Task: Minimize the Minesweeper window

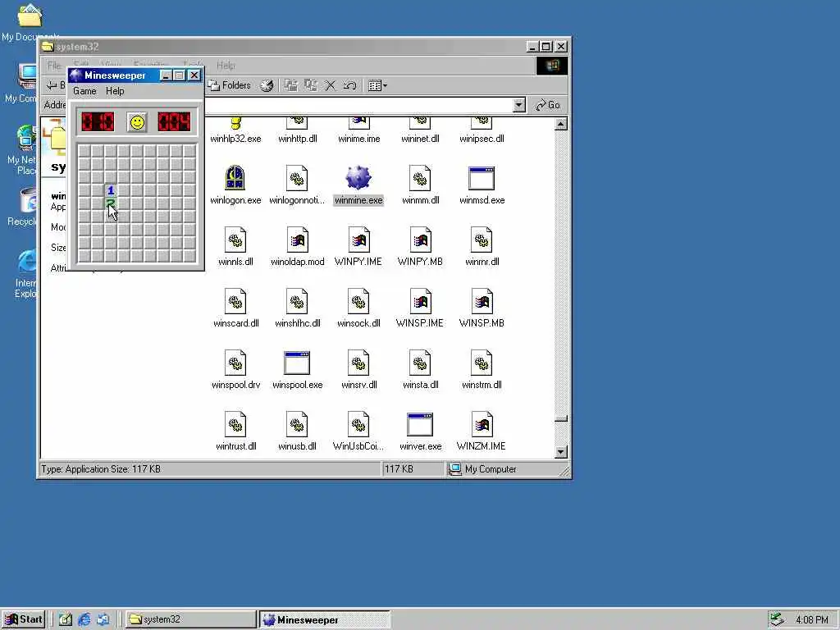Action: pos(166,75)
